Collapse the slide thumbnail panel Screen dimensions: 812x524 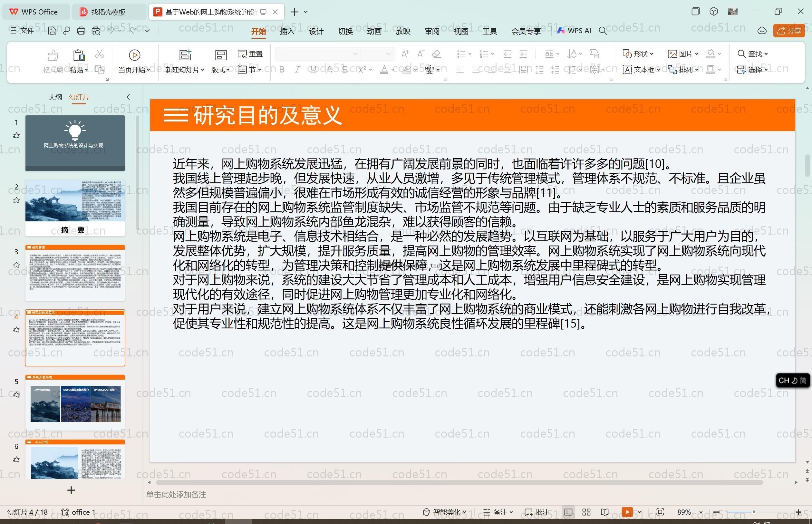pos(128,97)
